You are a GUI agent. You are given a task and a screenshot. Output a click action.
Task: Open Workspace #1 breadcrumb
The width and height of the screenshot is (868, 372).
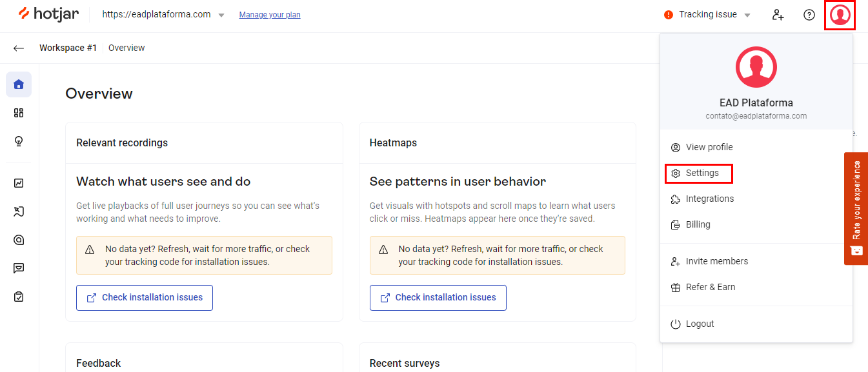[68, 48]
